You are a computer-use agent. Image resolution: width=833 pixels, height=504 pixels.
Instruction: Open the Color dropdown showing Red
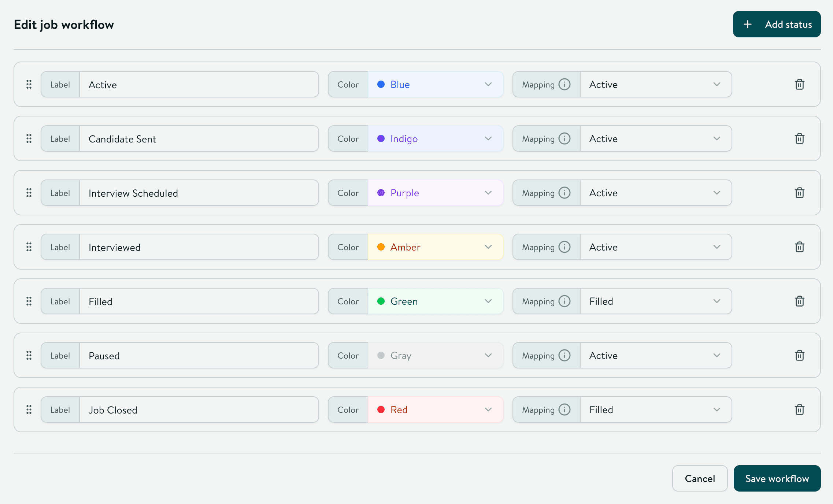coord(488,409)
